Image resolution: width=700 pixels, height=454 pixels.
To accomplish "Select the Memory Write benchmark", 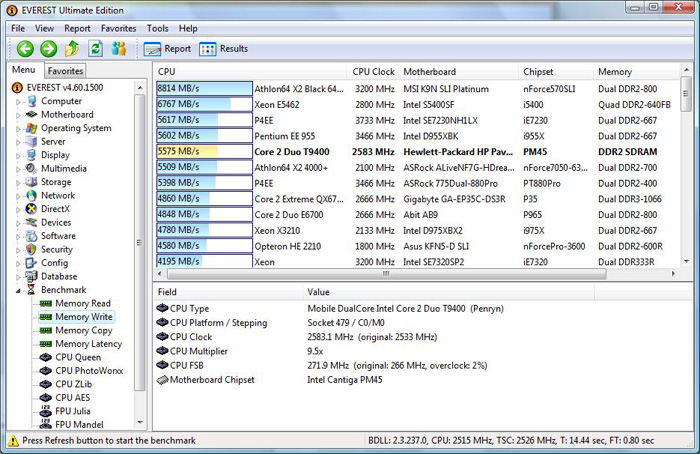I will [x=83, y=317].
